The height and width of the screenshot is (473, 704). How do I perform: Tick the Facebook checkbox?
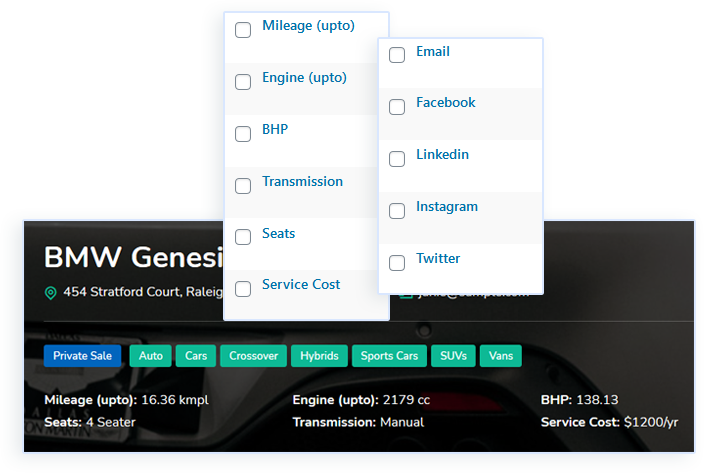pos(397,107)
